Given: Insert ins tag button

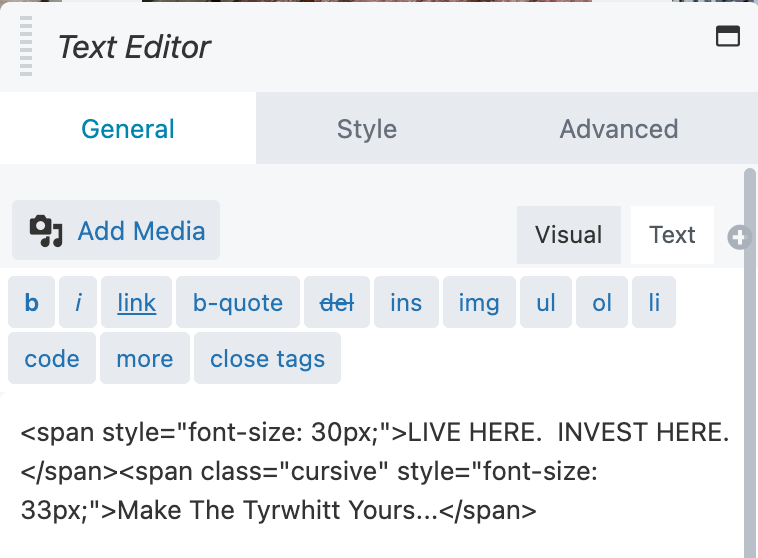Looking at the screenshot, I should point(406,302).
